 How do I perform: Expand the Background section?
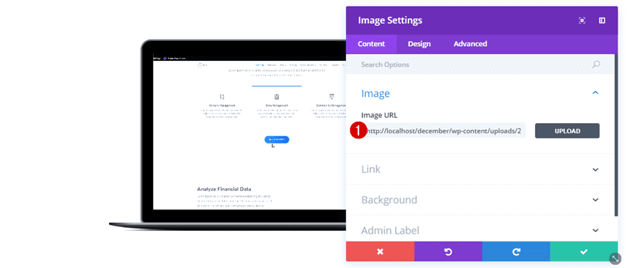tap(480, 200)
